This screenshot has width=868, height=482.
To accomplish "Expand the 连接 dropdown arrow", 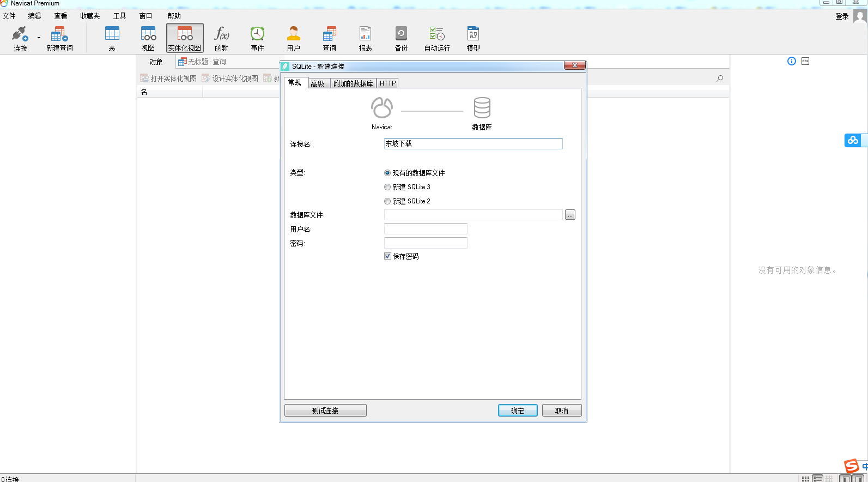I will [39, 38].
